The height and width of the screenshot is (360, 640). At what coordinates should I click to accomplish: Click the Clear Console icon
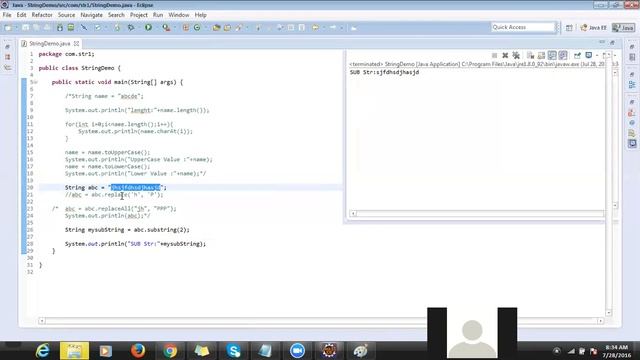click(x=530, y=56)
